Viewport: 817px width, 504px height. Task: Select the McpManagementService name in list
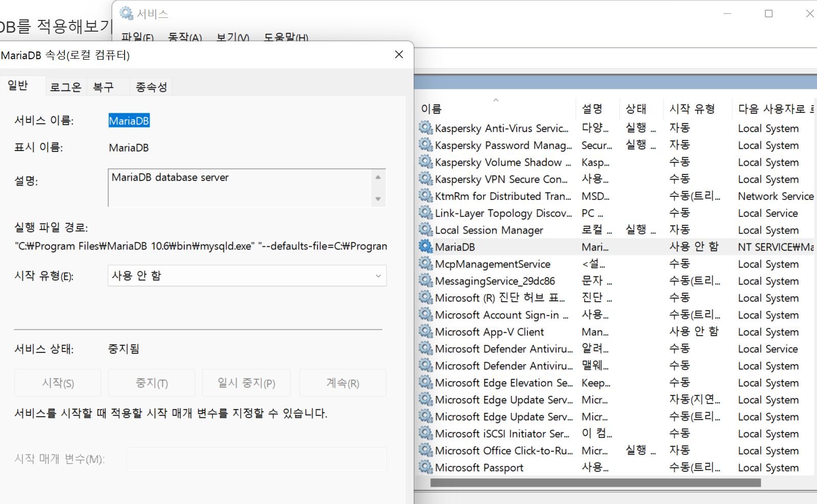493,264
